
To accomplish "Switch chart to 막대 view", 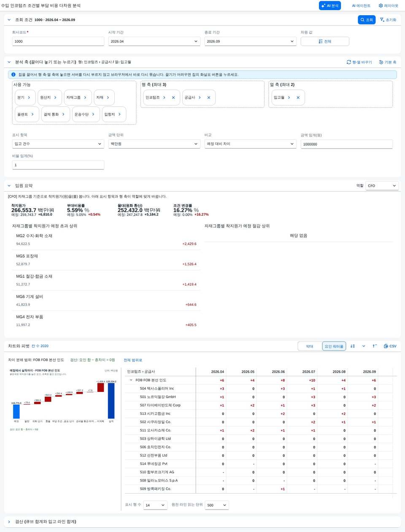I will click(x=310, y=346).
